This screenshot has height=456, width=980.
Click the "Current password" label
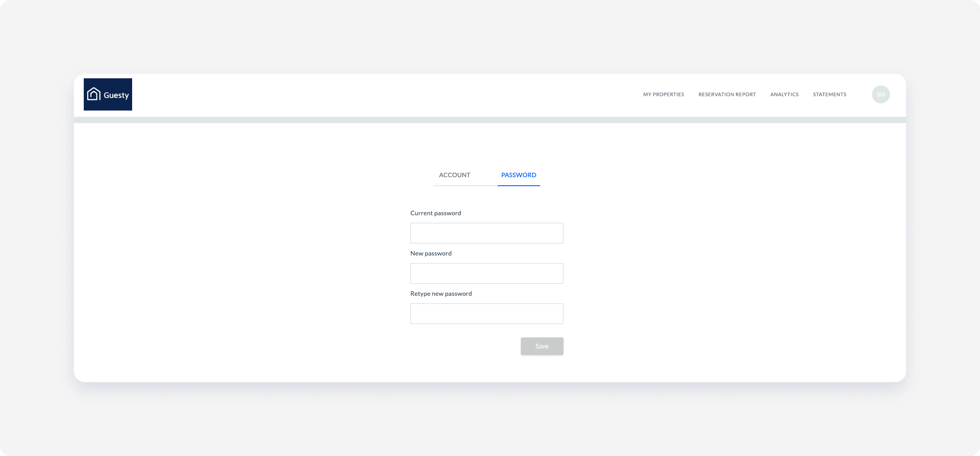pyautogui.click(x=435, y=213)
